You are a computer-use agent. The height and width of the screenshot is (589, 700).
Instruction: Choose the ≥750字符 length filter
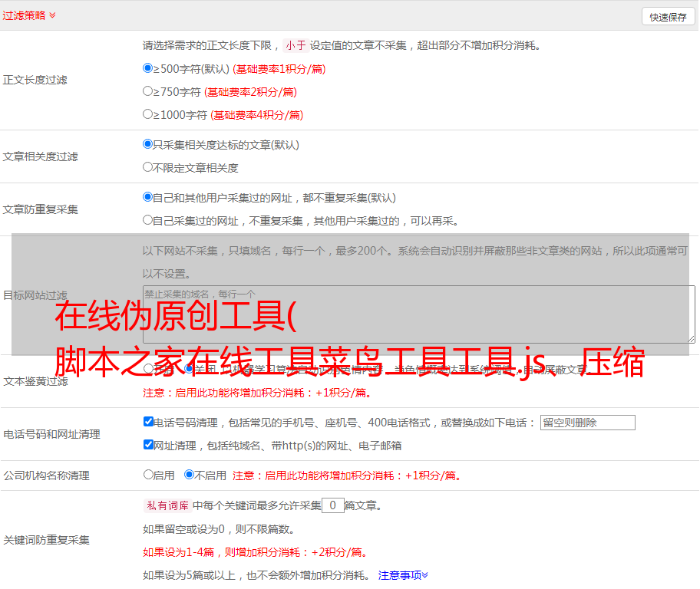click(x=148, y=91)
